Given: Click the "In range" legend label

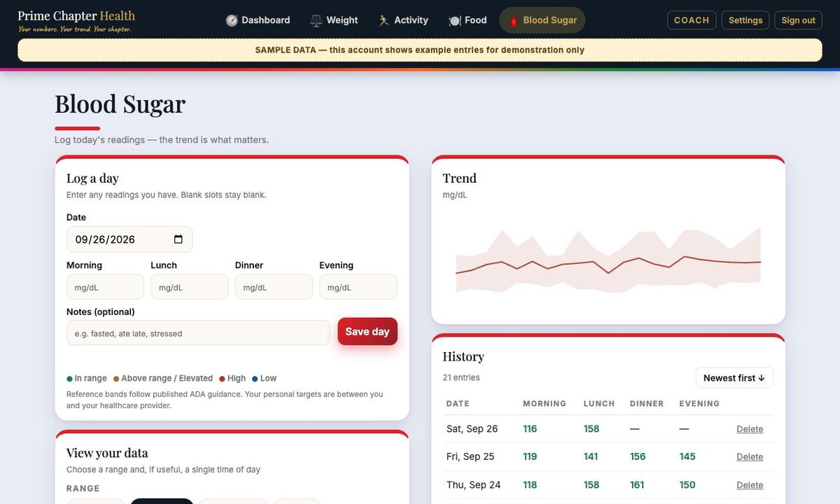Looking at the screenshot, I should pyautogui.click(x=91, y=379).
